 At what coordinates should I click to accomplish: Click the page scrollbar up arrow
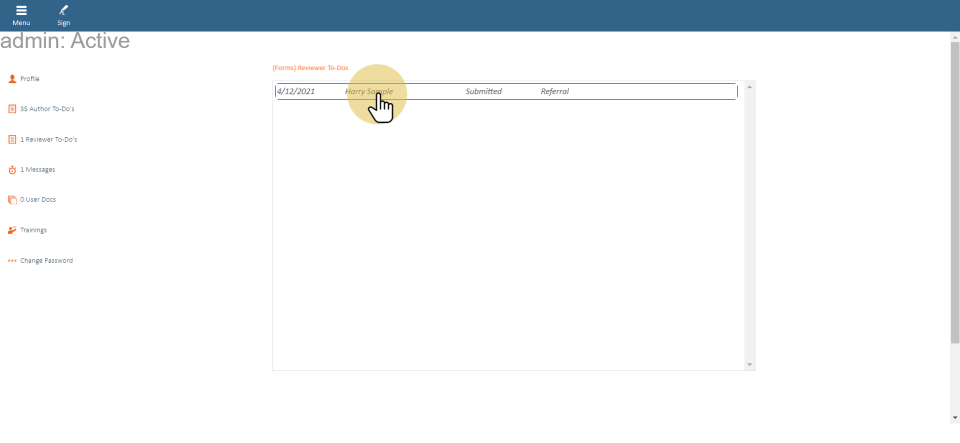pyautogui.click(x=954, y=36)
